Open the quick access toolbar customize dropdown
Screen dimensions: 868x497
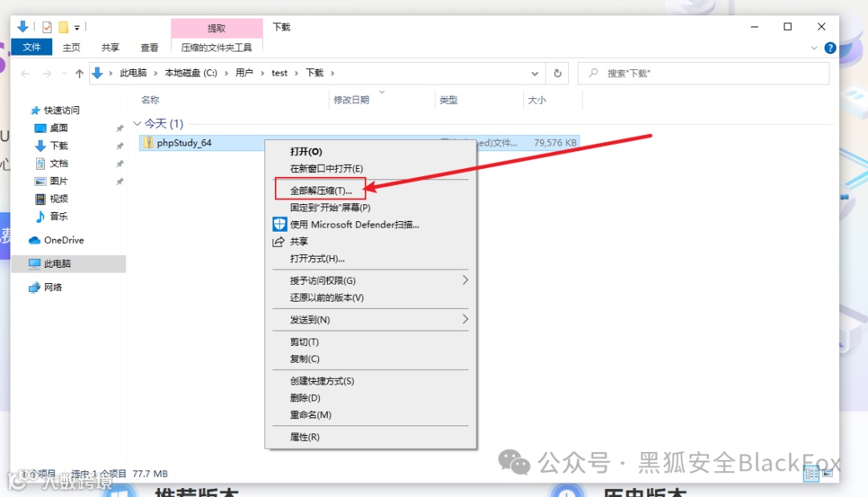(77, 27)
